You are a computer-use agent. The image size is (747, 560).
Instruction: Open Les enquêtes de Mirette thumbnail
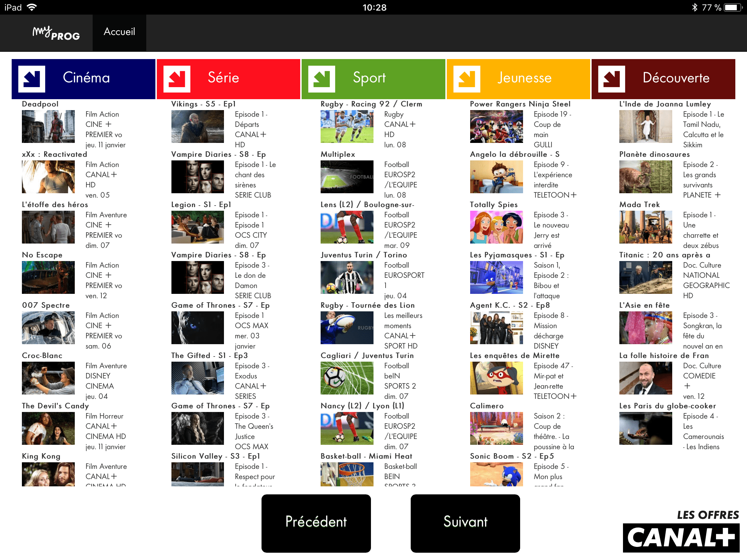click(x=496, y=378)
